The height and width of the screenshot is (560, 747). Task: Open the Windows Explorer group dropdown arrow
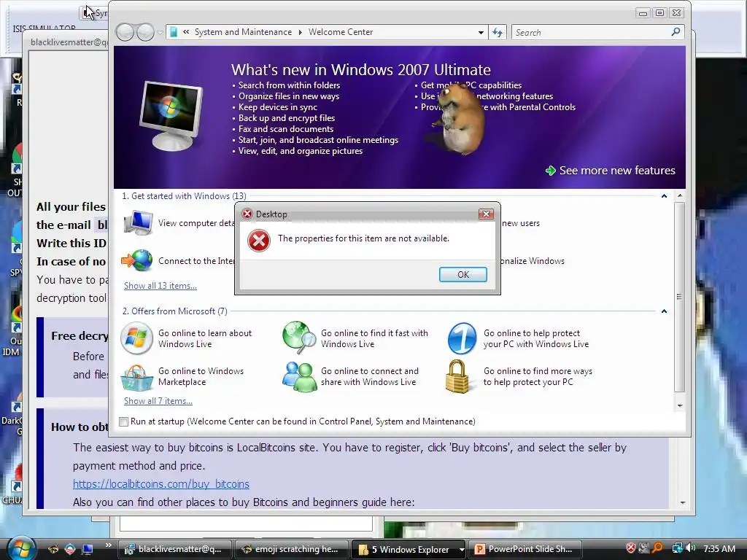(x=461, y=549)
